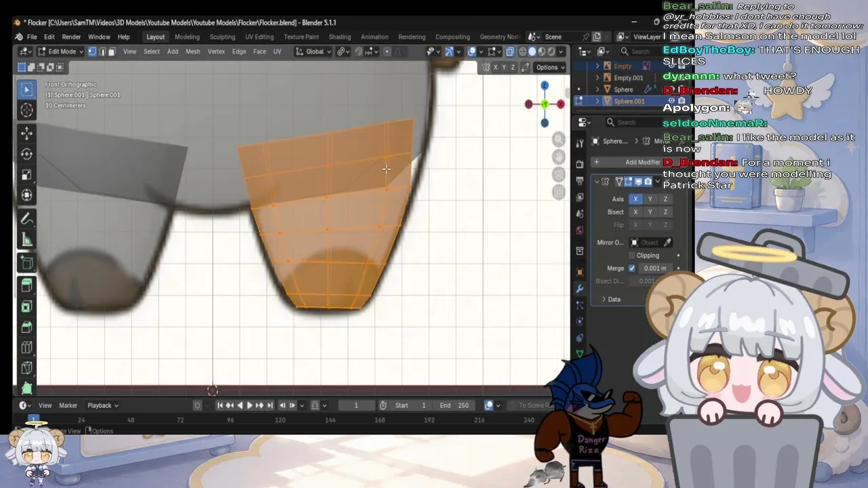Switch orthographic/perspective grid gizmo

pos(559,192)
